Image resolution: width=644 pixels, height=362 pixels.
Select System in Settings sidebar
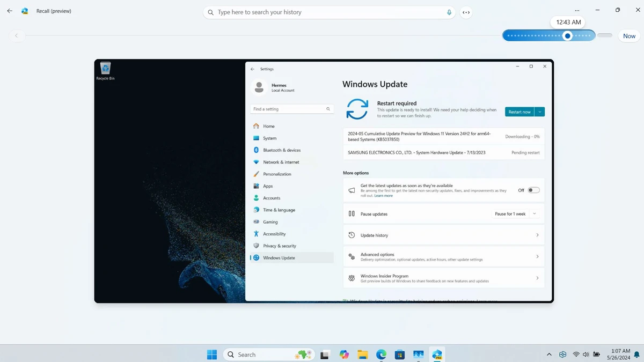click(x=292, y=138)
